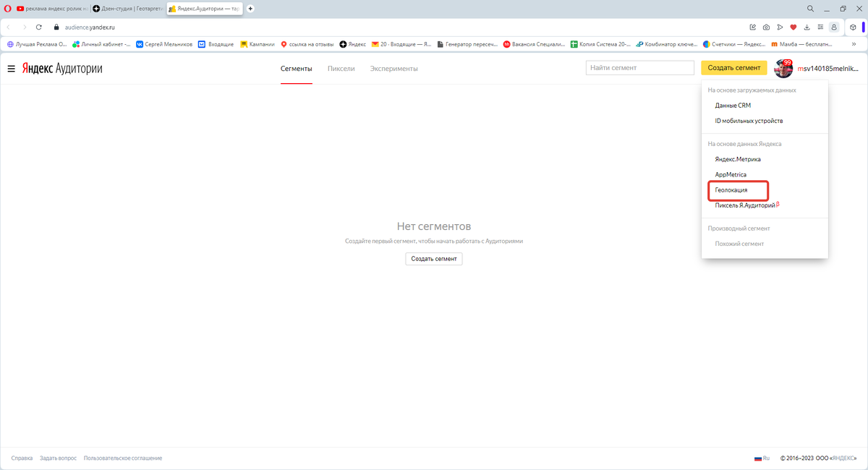Open downloads with the download arrow icon

[807, 27]
